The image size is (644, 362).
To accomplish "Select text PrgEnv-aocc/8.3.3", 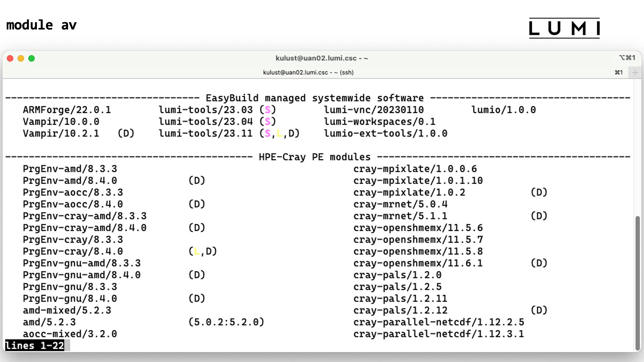I will (73, 192).
